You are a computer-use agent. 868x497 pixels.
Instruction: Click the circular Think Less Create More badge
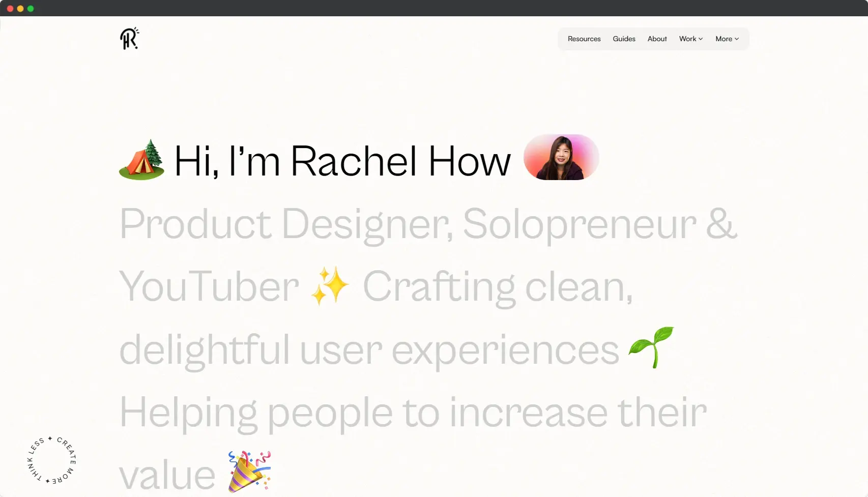(51, 460)
